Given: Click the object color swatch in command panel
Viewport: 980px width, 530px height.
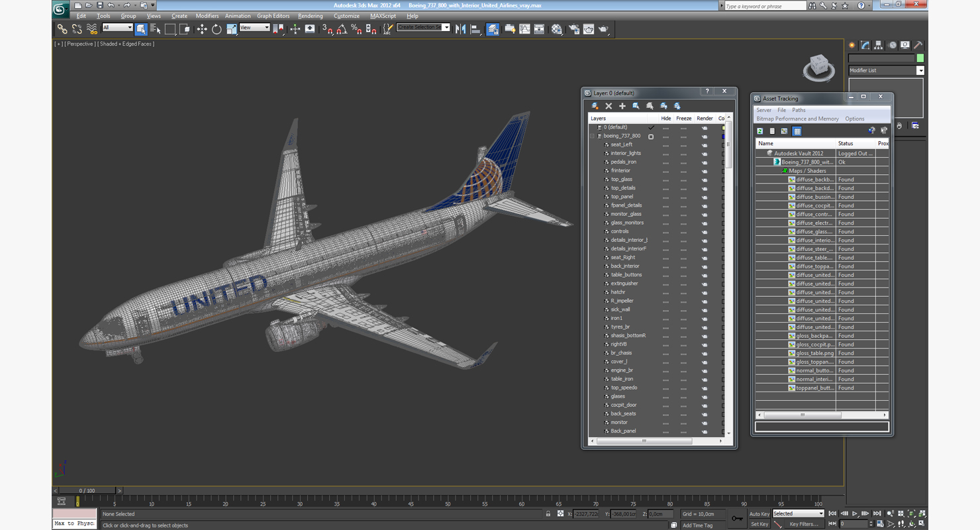Looking at the screenshot, I should (x=920, y=58).
